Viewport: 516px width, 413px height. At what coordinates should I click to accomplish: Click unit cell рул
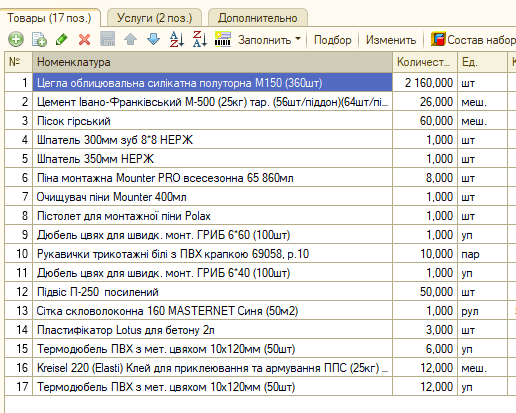tap(482, 311)
